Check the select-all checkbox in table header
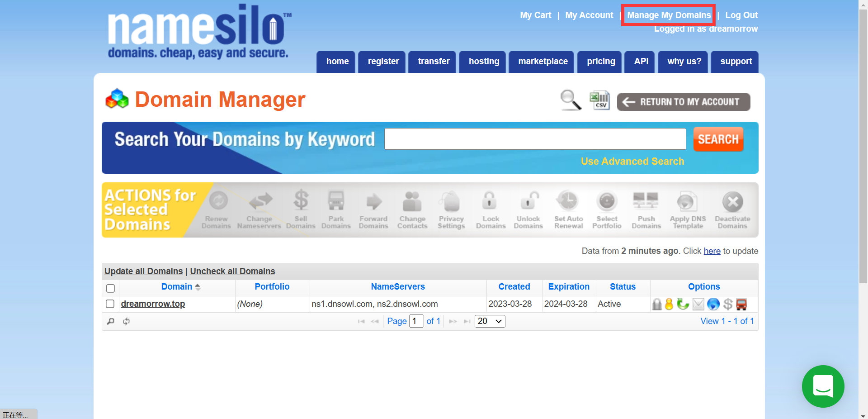The image size is (868, 419). [110, 288]
